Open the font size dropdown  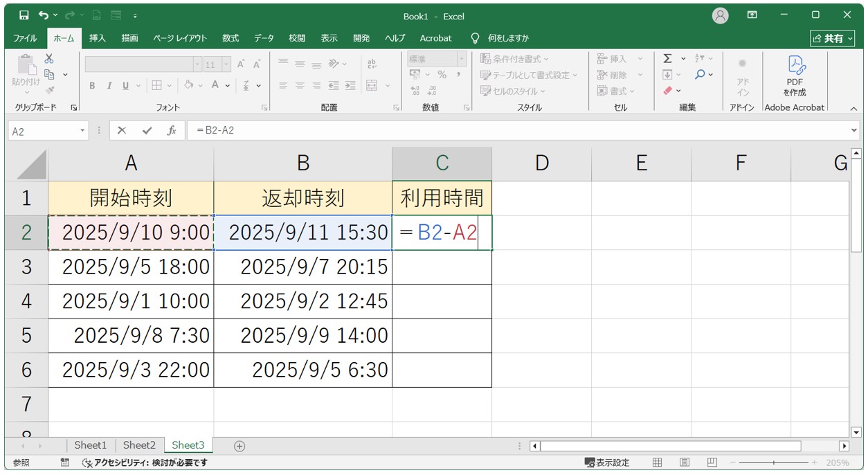pos(226,64)
